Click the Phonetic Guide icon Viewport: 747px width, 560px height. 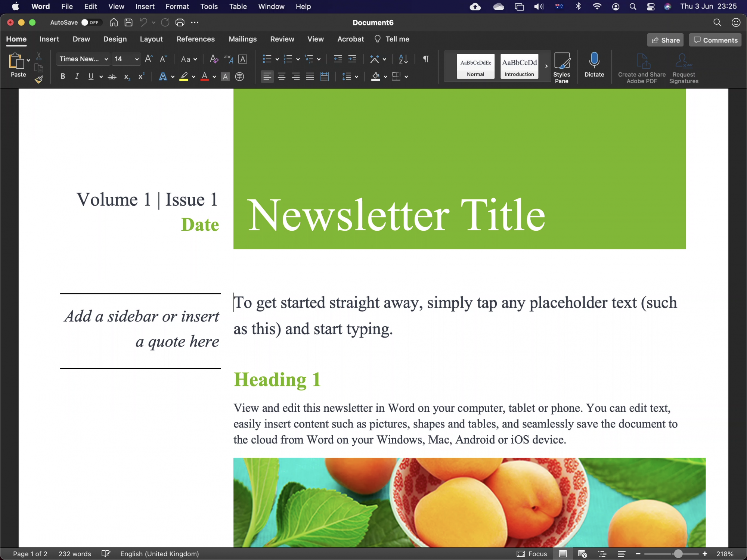(228, 59)
